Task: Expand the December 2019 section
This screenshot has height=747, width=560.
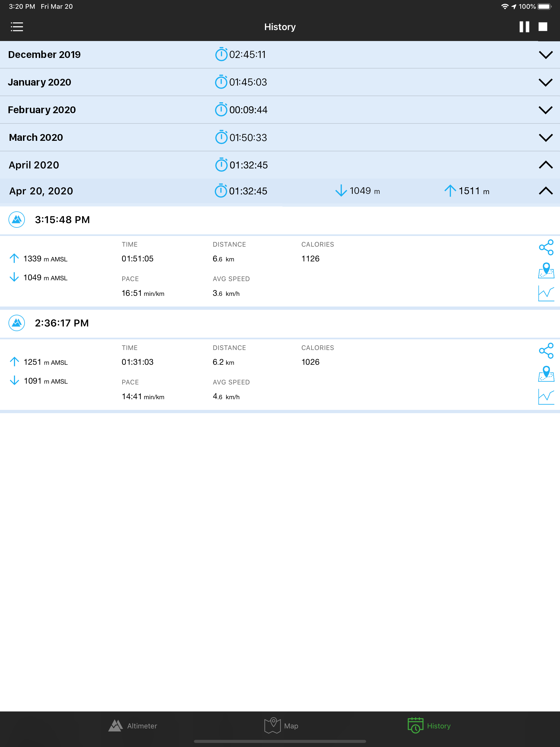Action: point(545,55)
